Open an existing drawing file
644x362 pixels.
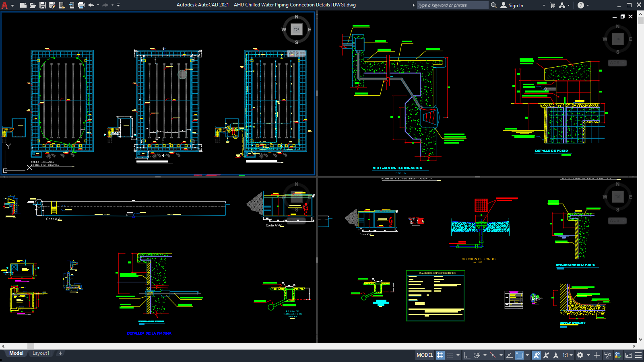(x=33, y=5)
